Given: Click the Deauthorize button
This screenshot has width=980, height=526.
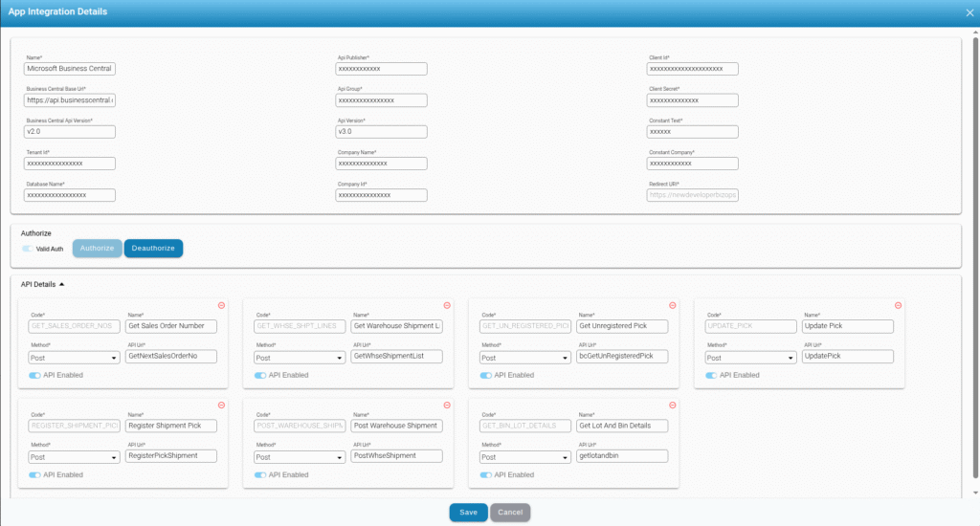Looking at the screenshot, I should (153, 248).
